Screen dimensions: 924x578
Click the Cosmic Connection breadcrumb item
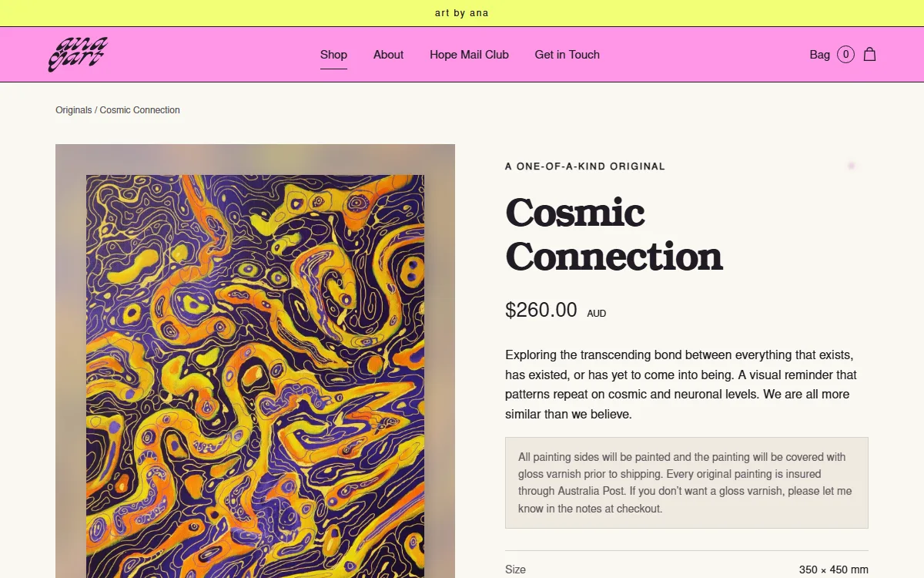[139, 110]
